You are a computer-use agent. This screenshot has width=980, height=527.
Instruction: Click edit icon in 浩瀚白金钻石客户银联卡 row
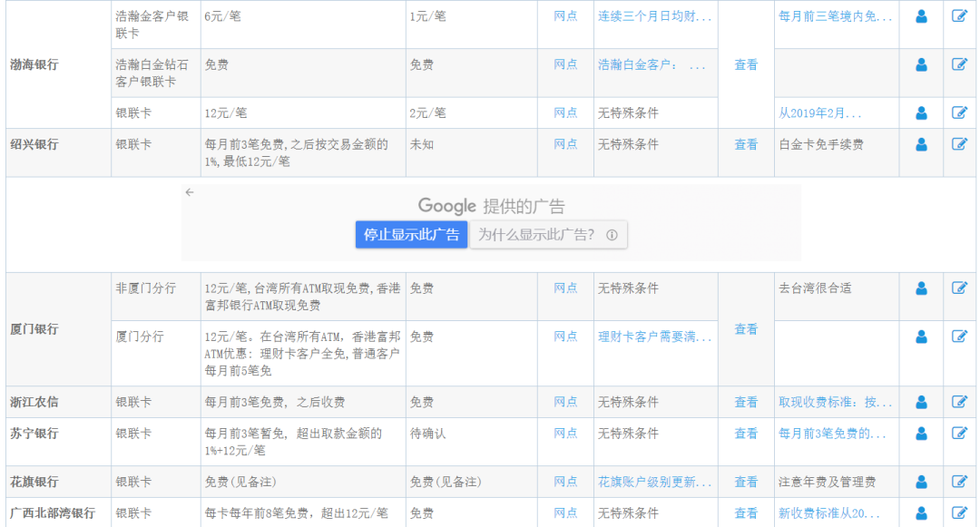(x=959, y=64)
